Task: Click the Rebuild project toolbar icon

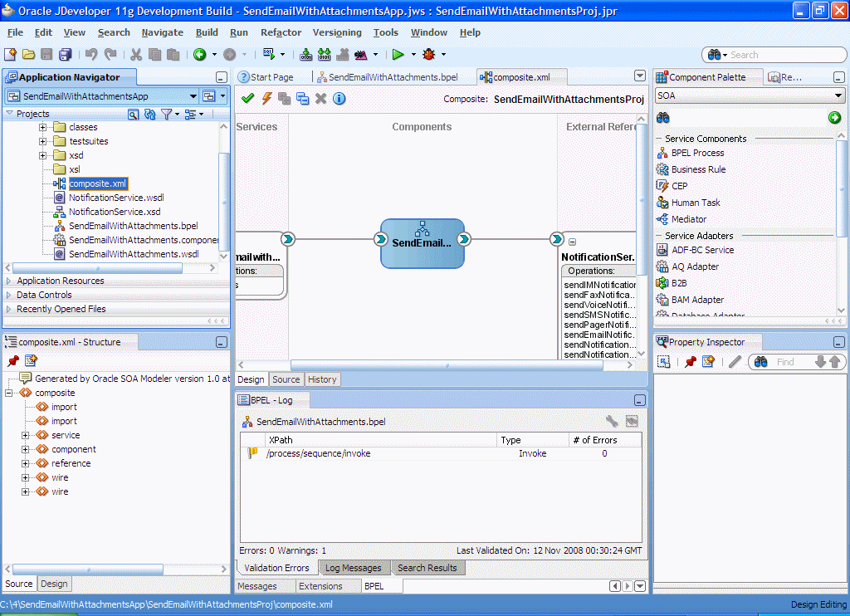Action: tap(325, 54)
